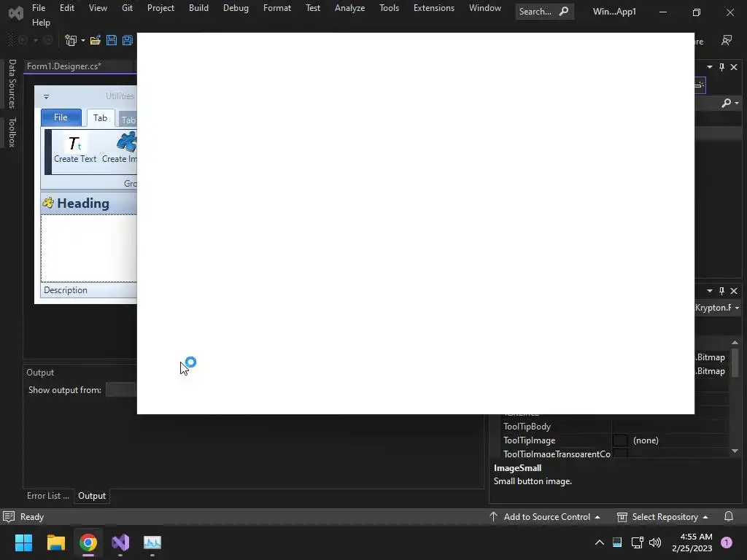The image size is (747, 560).
Task: Open the View menu
Action: pyautogui.click(x=98, y=8)
